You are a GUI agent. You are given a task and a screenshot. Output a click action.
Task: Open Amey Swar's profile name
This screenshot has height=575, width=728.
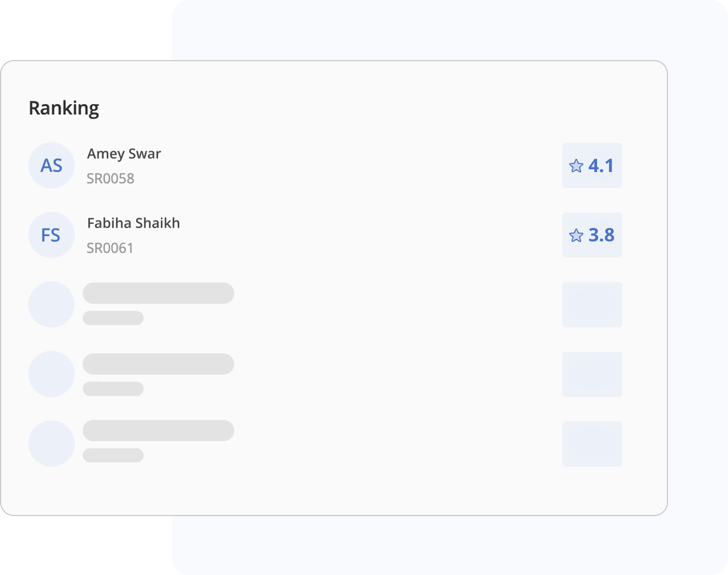(x=124, y=154)
